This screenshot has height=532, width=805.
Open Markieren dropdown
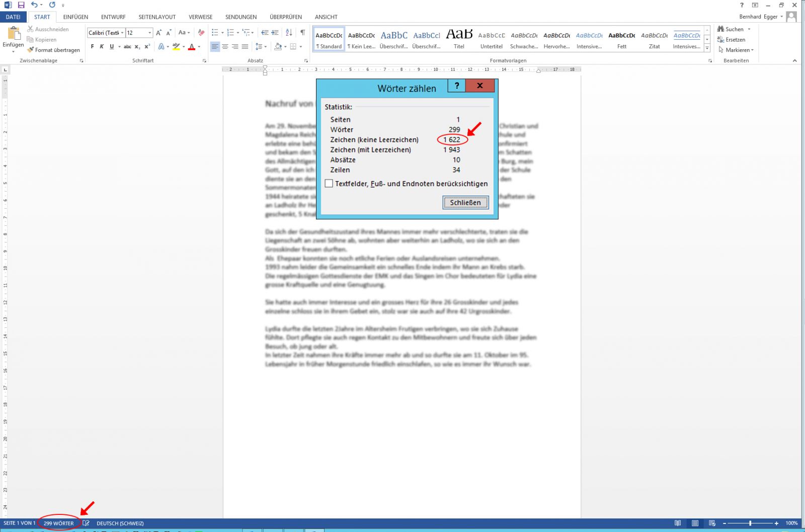(x=736, y=50)
